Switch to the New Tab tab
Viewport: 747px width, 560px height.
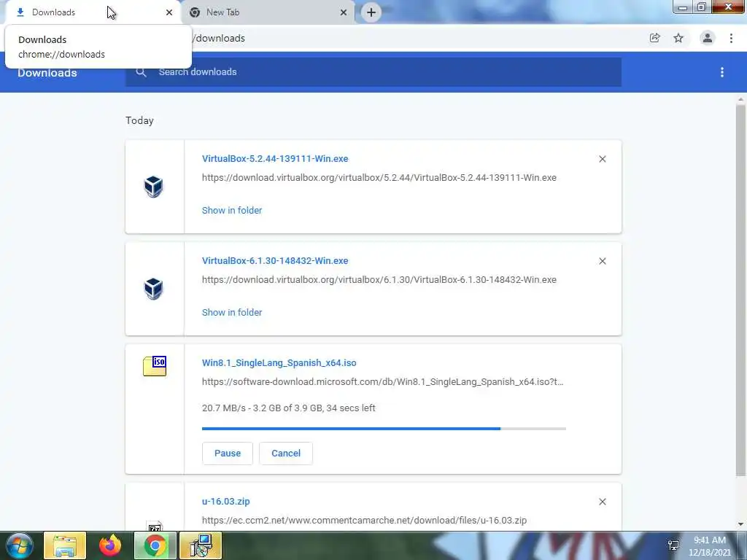click(267, 12)
